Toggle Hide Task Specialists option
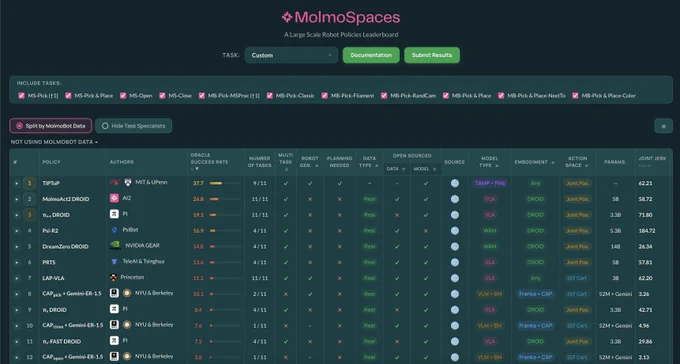680x364 pixels. tap(134, 126)
